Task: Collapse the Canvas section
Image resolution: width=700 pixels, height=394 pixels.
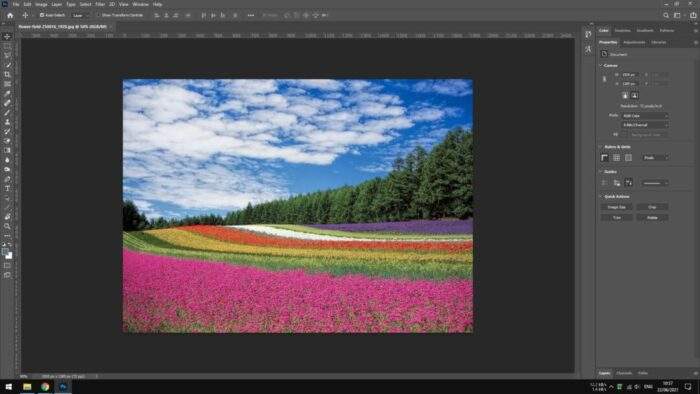Action: (600, 66)
